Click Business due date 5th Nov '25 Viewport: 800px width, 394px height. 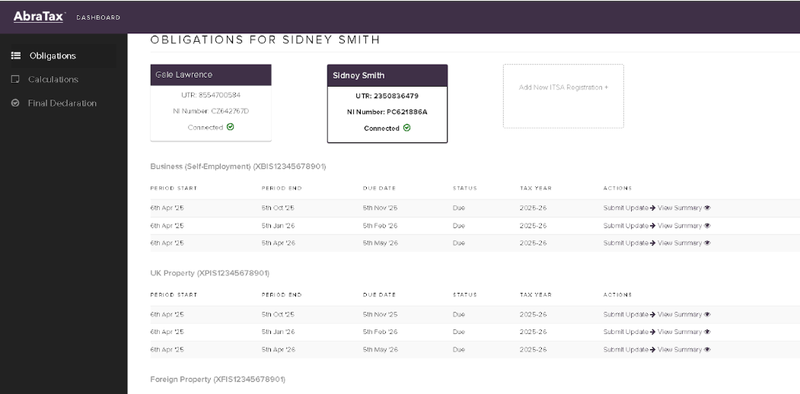pyautogui.click(x=380, y=208)
